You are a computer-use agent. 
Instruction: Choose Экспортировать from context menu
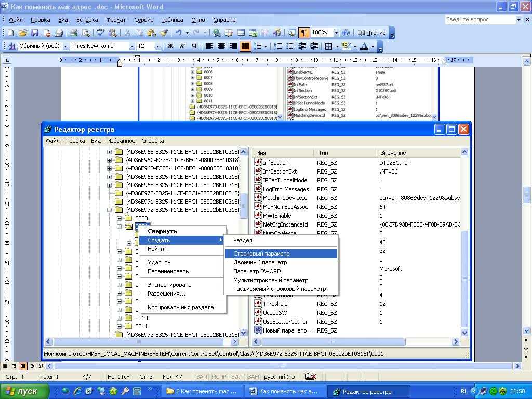(169, 285)
